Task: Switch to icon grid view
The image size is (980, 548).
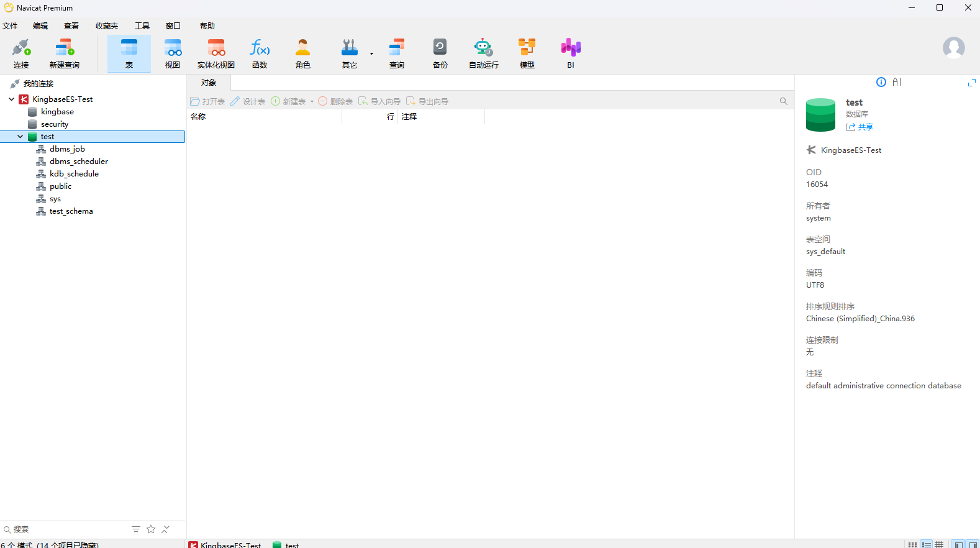Action: click(x=912, y=544)
